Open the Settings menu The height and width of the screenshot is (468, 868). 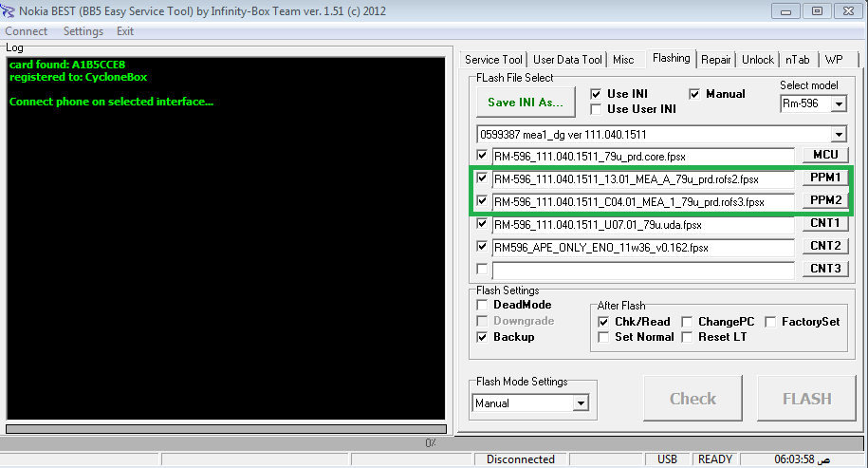(83, 31)
